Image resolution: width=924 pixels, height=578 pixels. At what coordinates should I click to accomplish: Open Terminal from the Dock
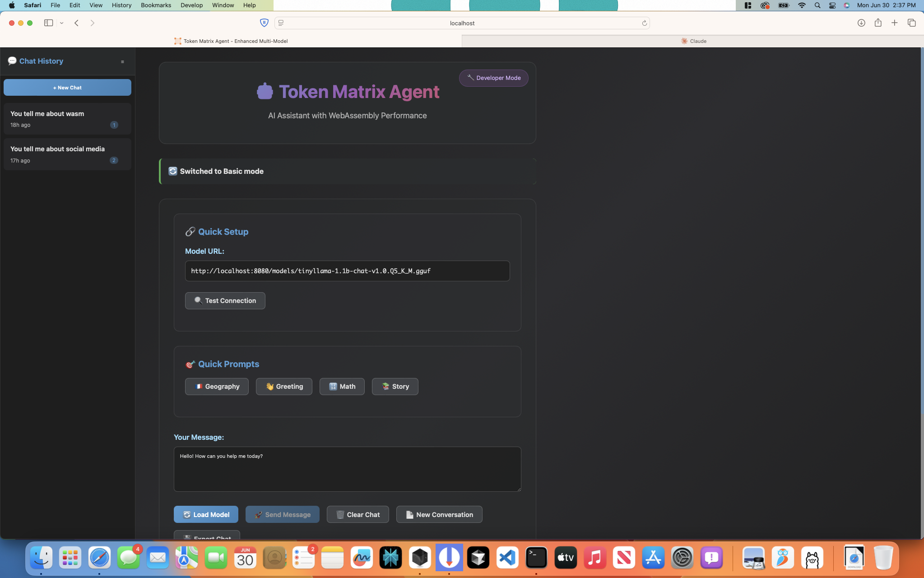[536, 558]
